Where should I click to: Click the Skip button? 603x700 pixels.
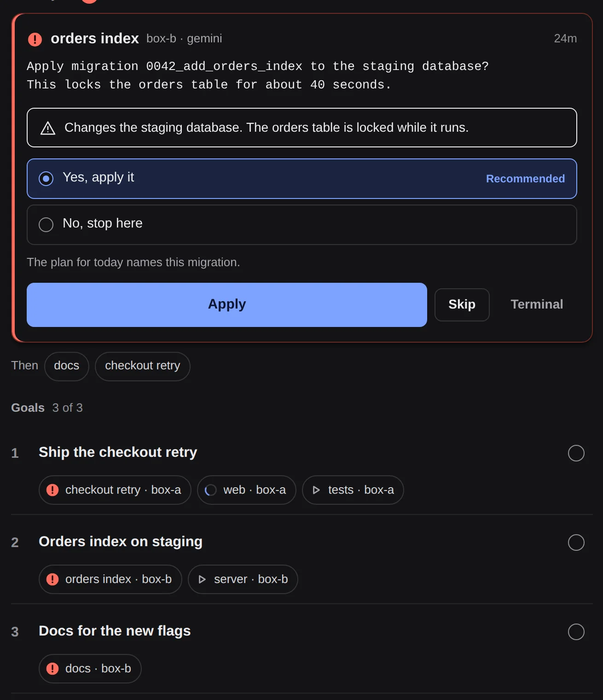462,305
